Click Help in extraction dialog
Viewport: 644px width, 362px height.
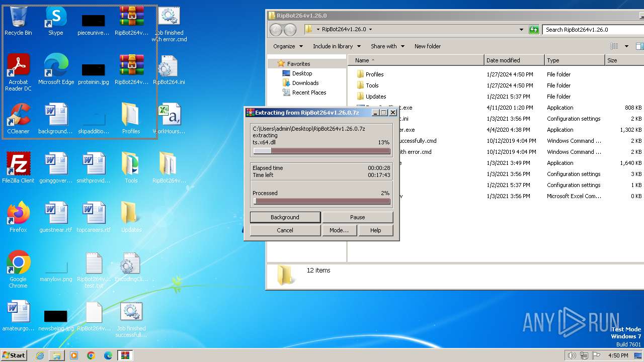(375, 230)
